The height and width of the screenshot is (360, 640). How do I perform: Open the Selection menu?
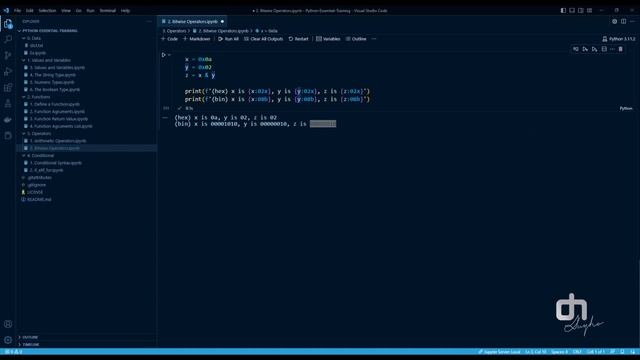(x=47, y=11)
